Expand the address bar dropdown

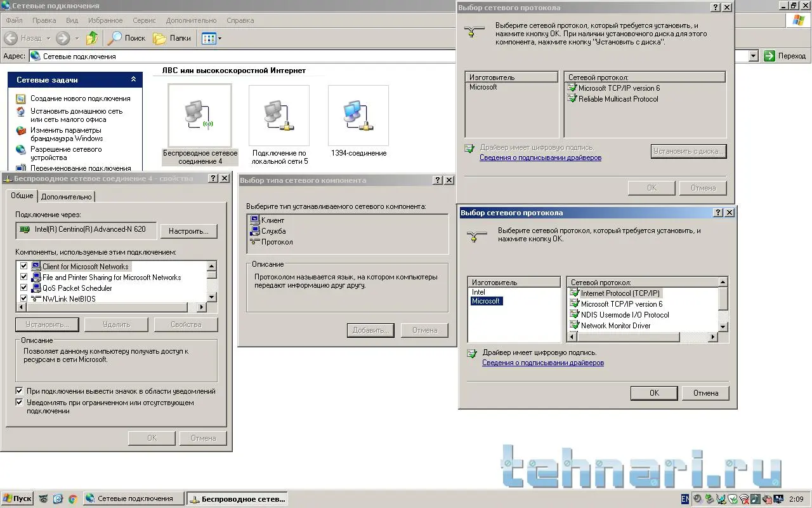click(754, 56)
